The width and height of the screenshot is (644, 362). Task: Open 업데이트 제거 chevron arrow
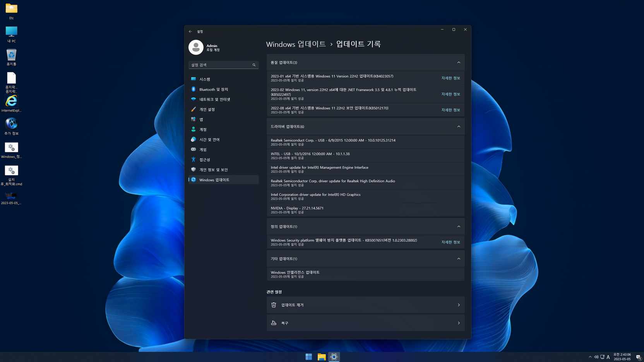point(459,305)
